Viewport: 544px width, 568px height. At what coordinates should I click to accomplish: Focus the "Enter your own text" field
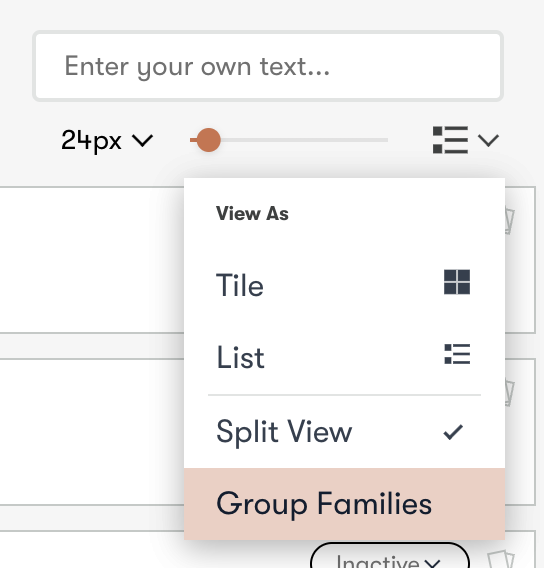click(x=268, y=66)
